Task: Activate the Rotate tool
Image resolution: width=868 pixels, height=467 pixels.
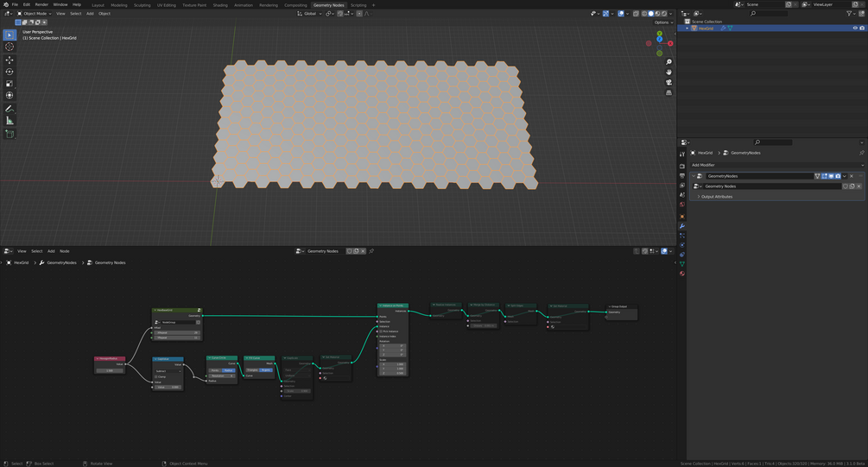Action: point(10,72)
